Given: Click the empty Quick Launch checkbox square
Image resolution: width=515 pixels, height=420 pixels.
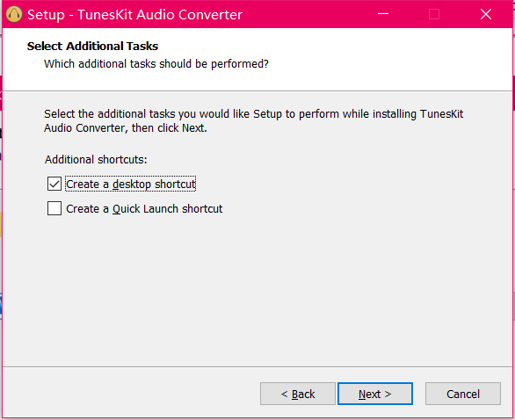Looking at the screenshot, I should pos(54,208).
